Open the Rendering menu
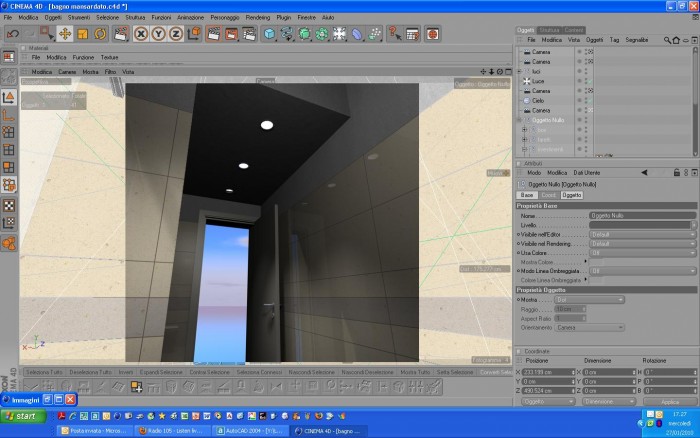The height and width of the screenshot is (438, 700). pyautogui.click(x=258, y=17)
